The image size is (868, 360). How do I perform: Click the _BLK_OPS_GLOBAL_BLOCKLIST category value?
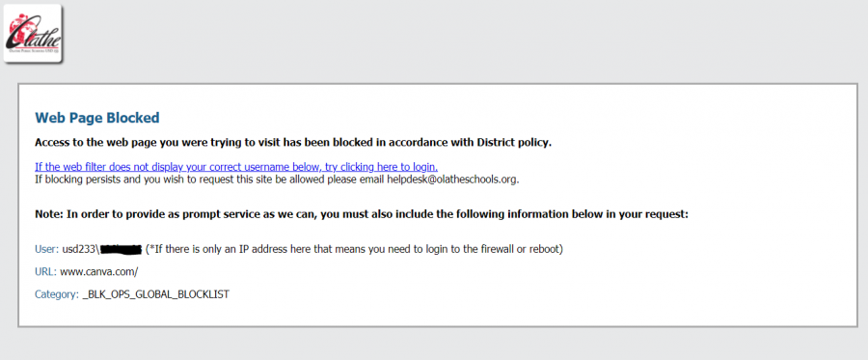click(155, 294)
